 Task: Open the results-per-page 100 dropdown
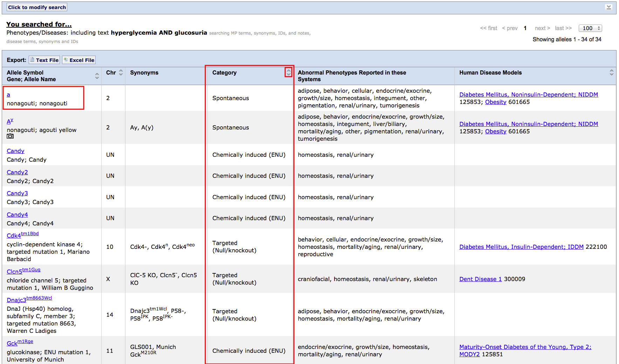click(x=590, y=28)
